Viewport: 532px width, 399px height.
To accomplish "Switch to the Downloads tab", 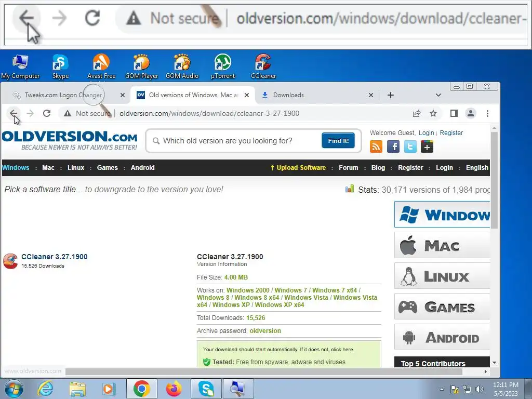I will 288,95.
